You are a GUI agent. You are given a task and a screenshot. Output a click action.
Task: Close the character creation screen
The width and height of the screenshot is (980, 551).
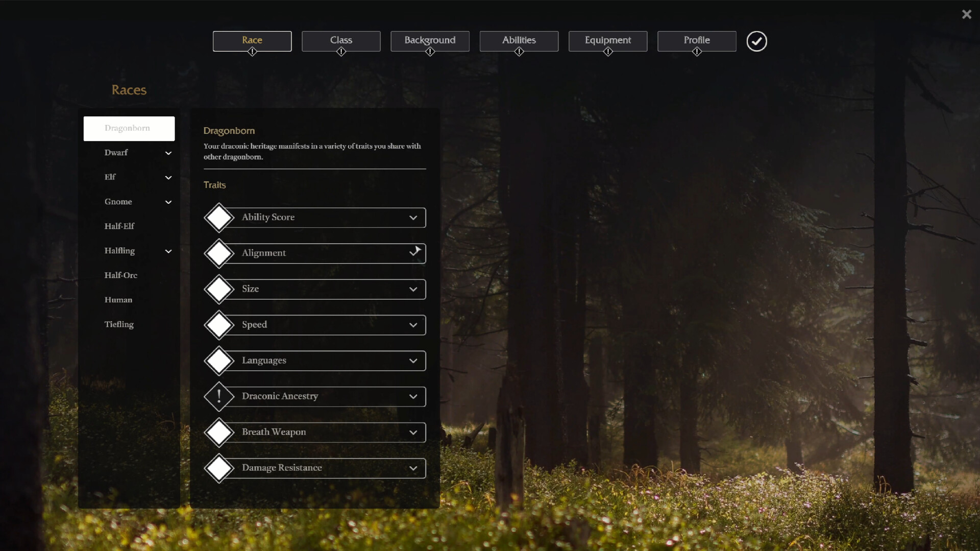click(966, 14)
